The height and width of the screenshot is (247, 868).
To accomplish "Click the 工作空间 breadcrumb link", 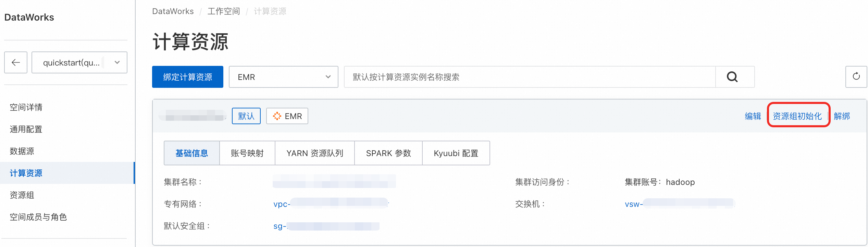I will (224, 11).
